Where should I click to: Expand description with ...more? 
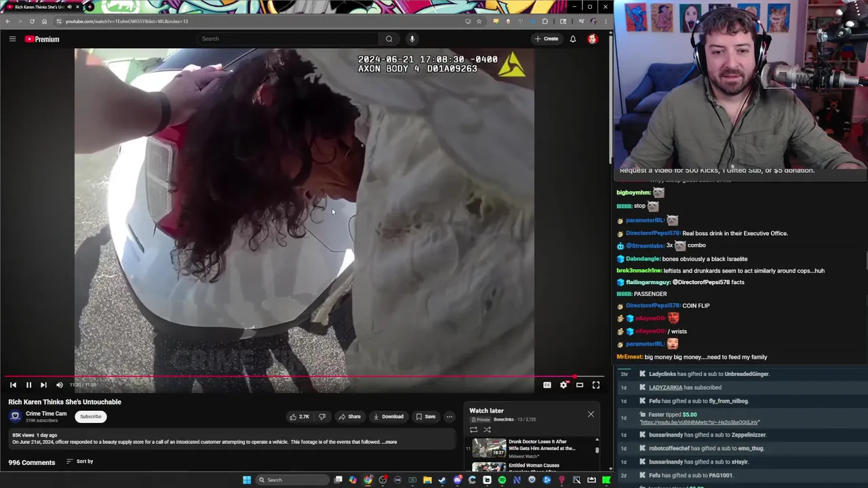(390, 442)
